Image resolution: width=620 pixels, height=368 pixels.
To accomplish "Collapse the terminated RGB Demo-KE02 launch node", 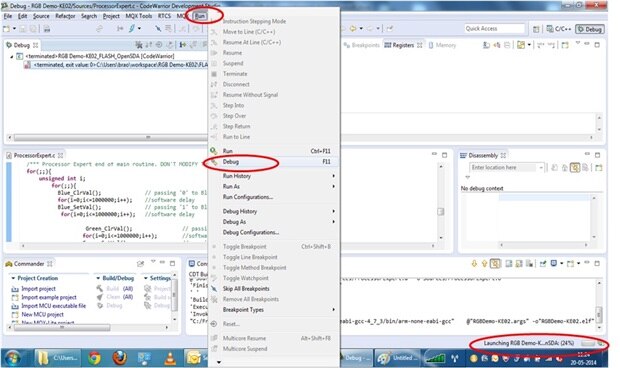I will 11,57.
